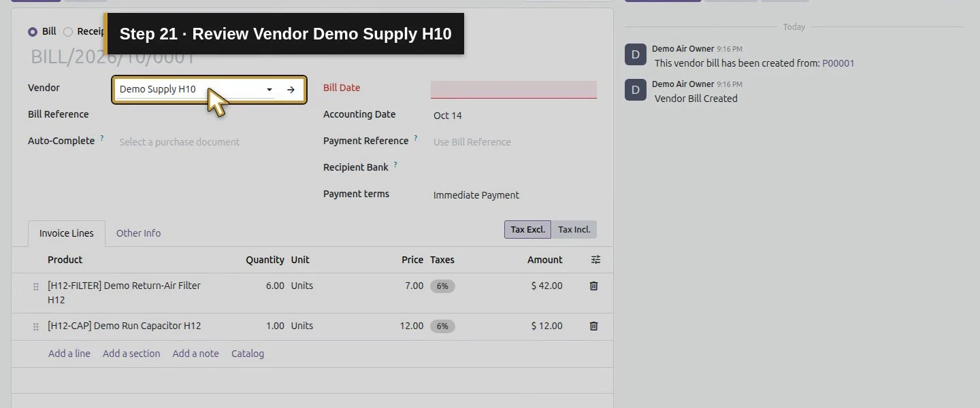The height and width of the screenshot is (408, 980).
Task: Click Add a line
Action: point(69,354)
